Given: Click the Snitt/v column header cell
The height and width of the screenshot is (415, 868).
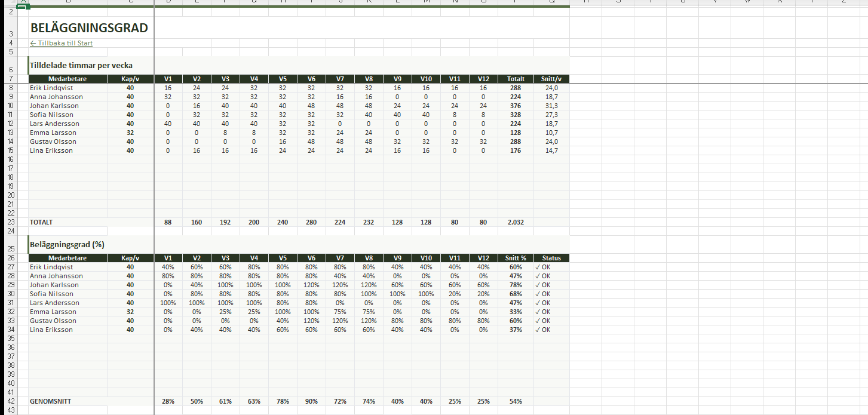Looking at the screenshot, I should 551,79.
